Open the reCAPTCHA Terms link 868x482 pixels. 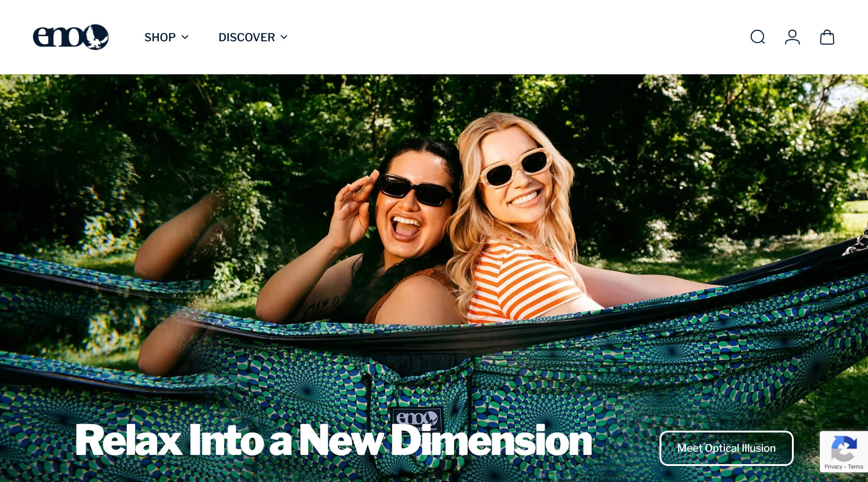856,467
